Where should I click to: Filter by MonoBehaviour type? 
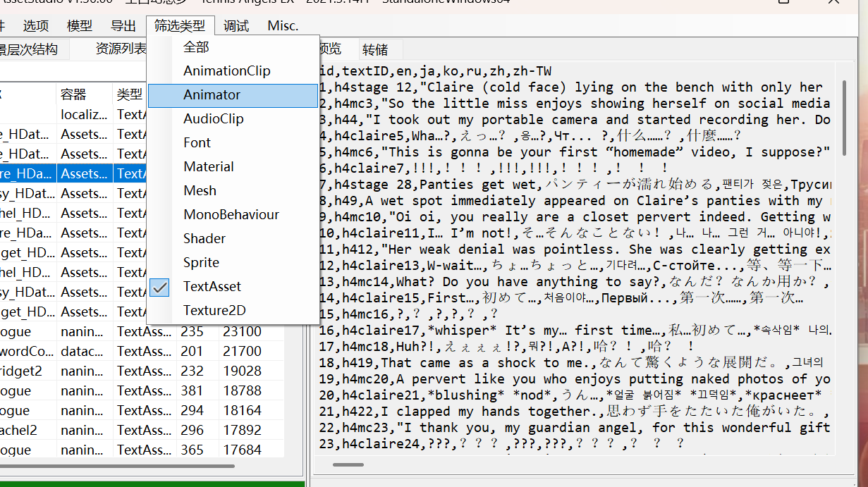point(233,215)
